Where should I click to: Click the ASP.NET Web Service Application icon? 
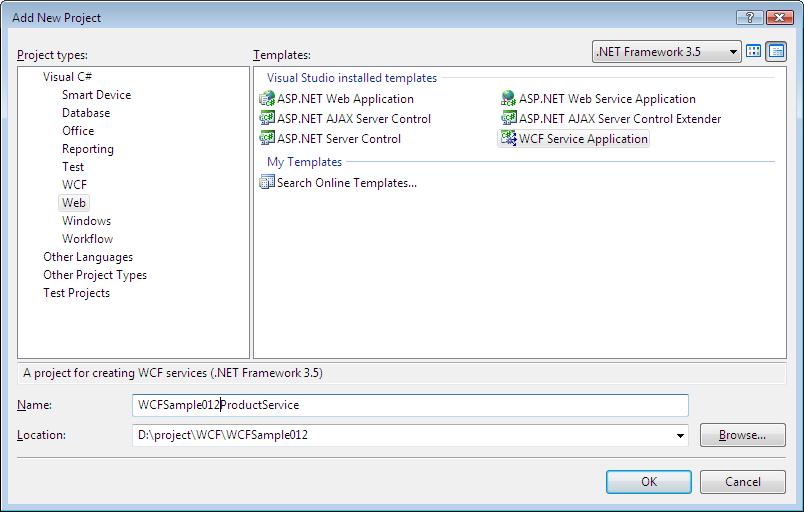(x=508, y=98)
